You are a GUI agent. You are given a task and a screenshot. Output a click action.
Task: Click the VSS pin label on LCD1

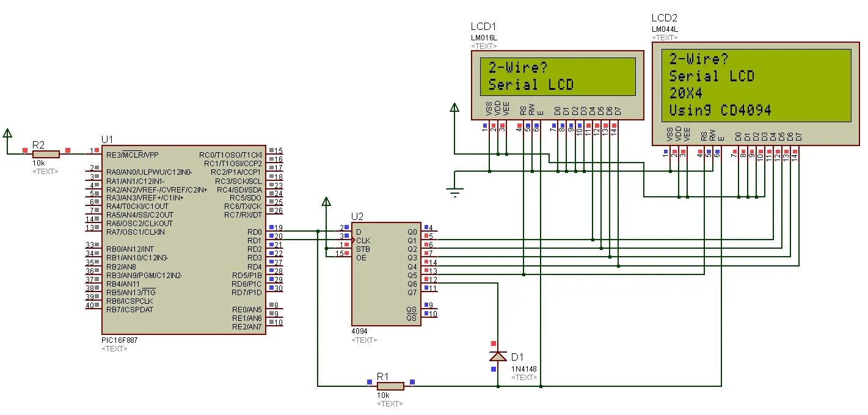[489, 109]
